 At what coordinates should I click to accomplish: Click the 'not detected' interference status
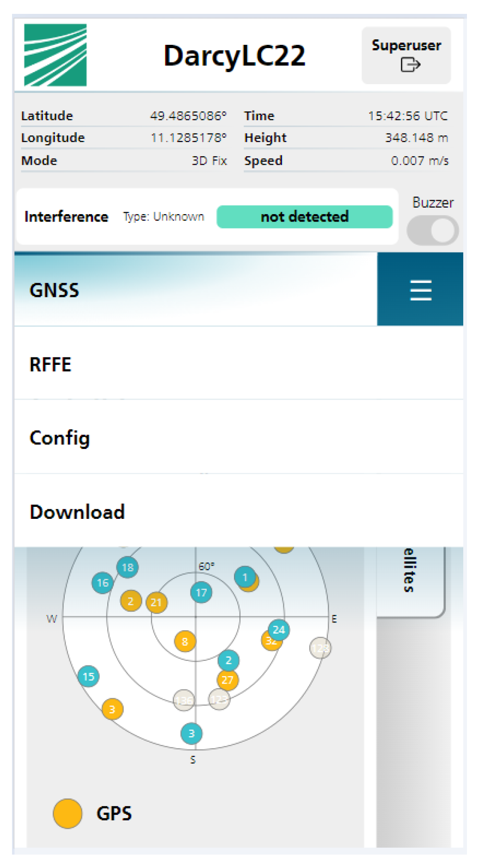coord(304,217)
